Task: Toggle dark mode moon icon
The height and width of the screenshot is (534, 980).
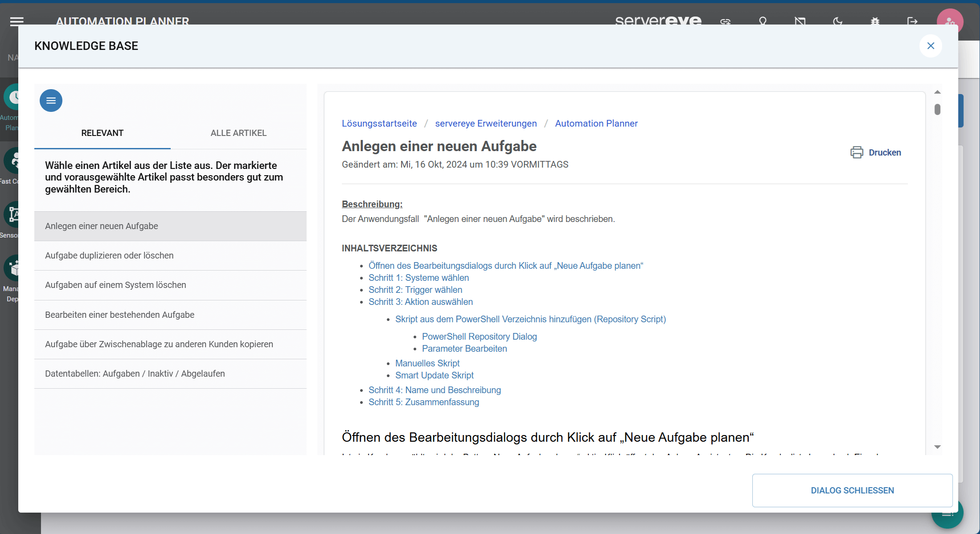Action: pyautogui.click(x=837, y=21)
